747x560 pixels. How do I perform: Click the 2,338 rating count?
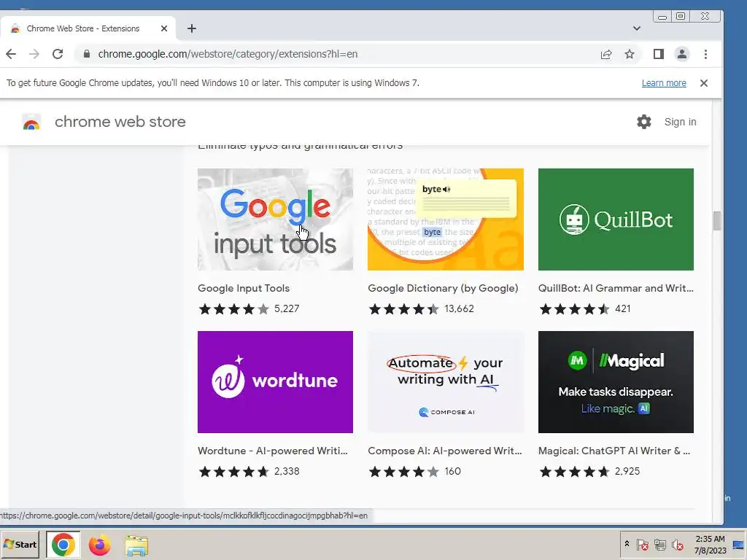287,472
